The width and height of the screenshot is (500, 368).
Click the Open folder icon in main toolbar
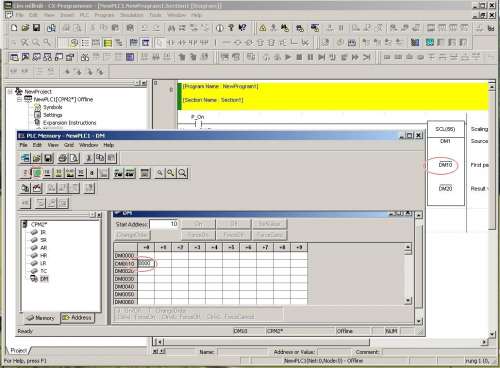tap(25, 28)
